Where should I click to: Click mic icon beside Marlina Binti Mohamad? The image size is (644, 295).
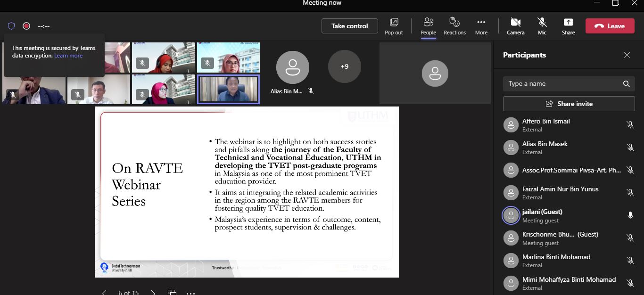(x=630, y=261)
